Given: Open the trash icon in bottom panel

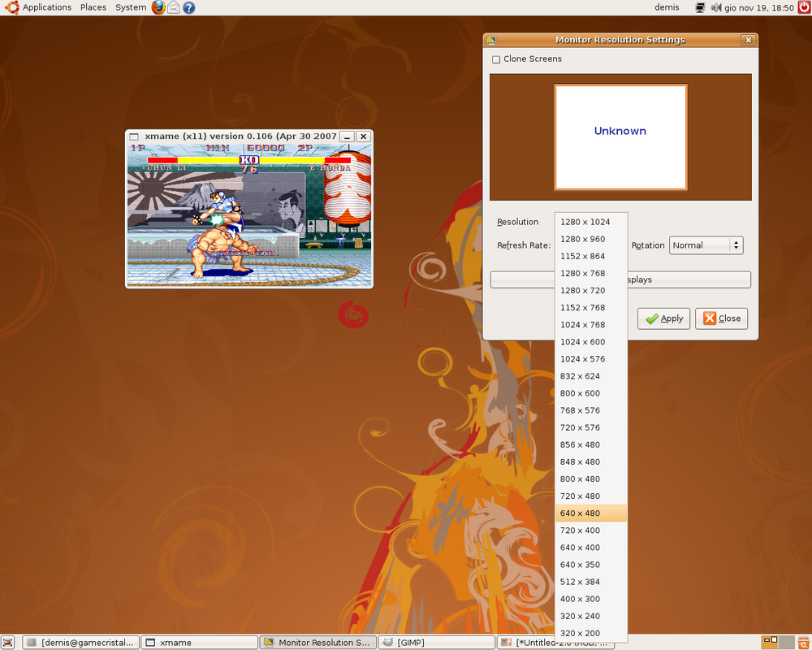Looking at the screenshot, I should (804, 642).
